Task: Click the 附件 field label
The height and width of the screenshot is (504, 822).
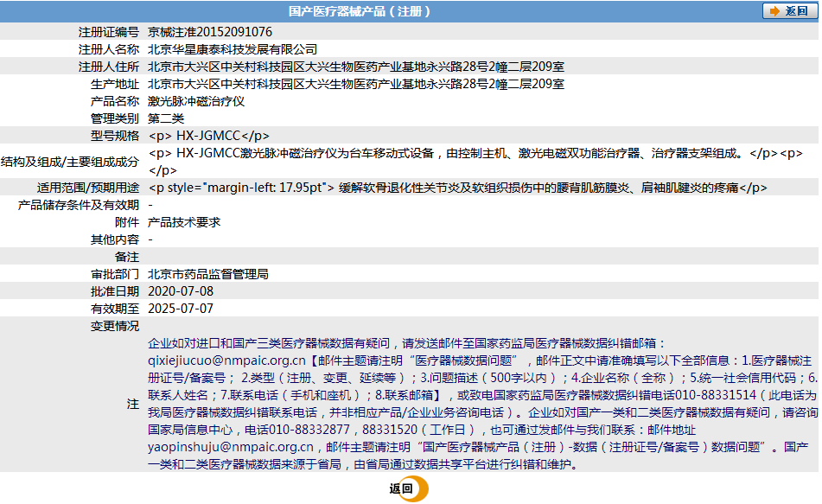Action: click(x=127, y=222)
